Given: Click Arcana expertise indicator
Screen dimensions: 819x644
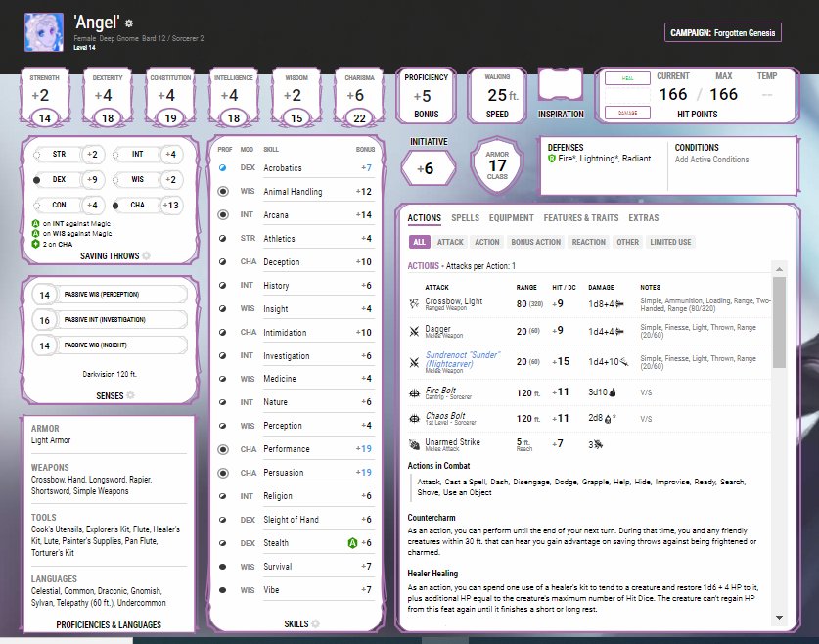Looking at the screenshot, I should pos(223,214).
